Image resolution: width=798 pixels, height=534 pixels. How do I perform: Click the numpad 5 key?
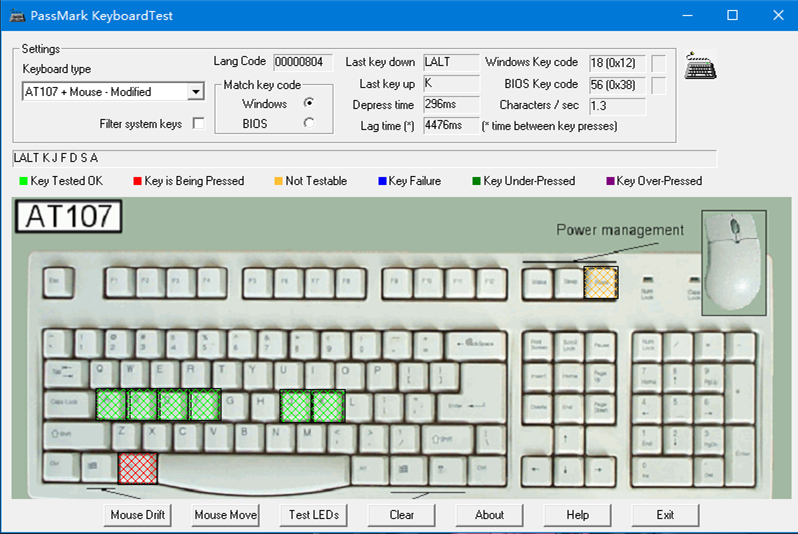678,407
